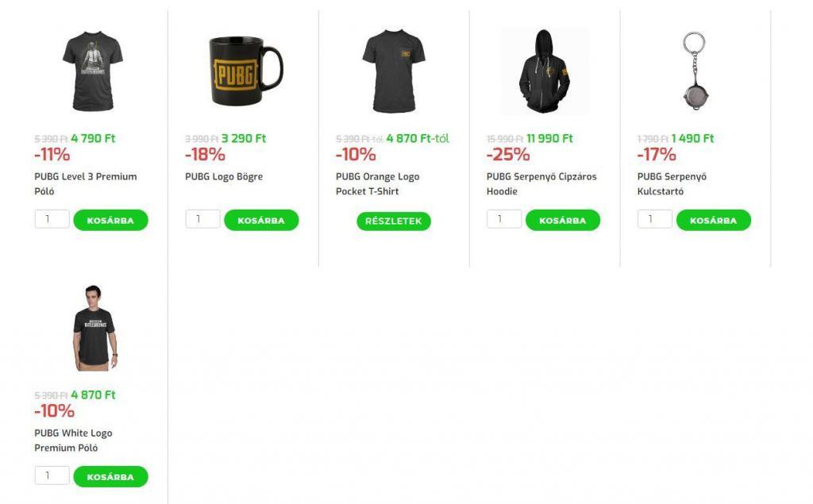Screen dimensions: 813x504
Task: Focus quantity input for White Logo Póló
Action: coord(52,475)
